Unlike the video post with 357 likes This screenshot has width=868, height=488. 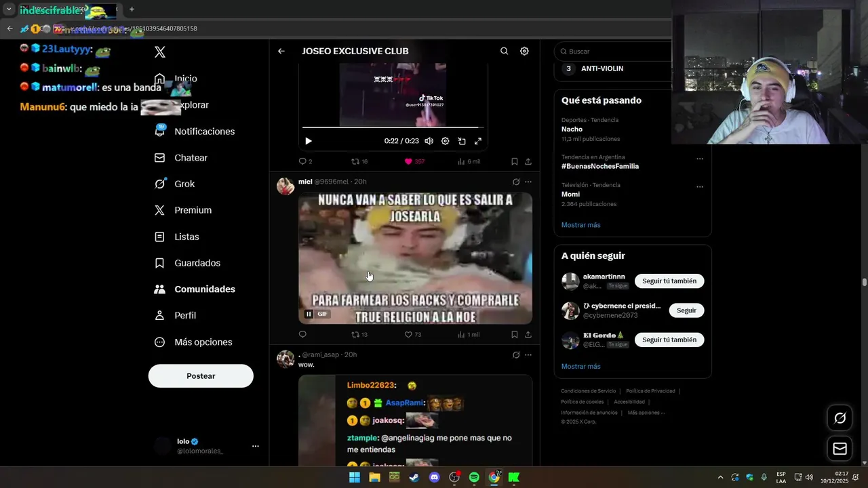point(414,161)
